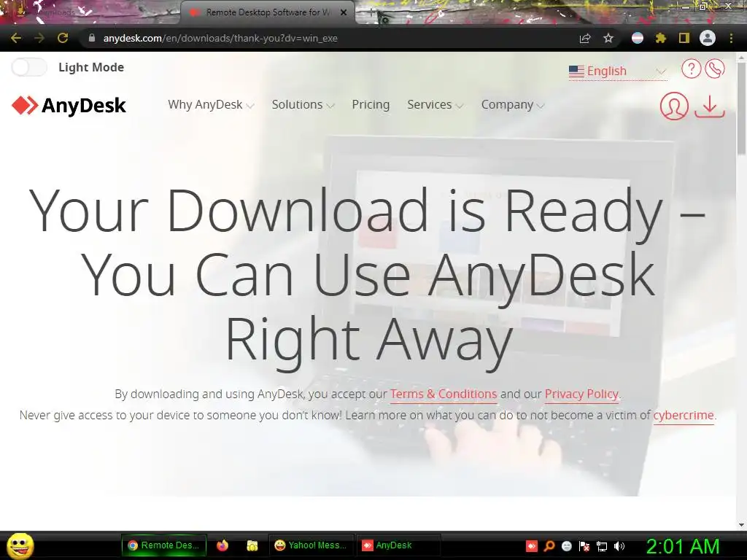The image size is (747, 560).
Task: Close the Remote Desktop Software tab
Action: tap(344, 12)
